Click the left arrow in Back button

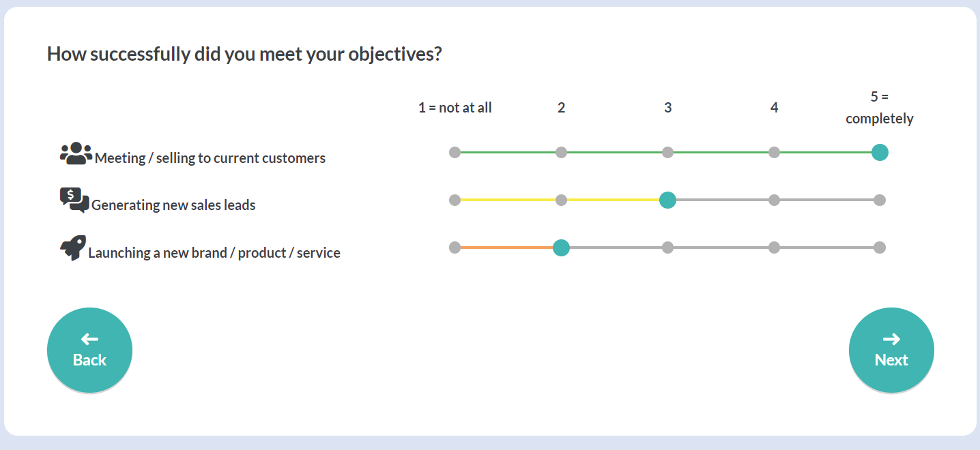pyautogui.click(x=89, y=339)
